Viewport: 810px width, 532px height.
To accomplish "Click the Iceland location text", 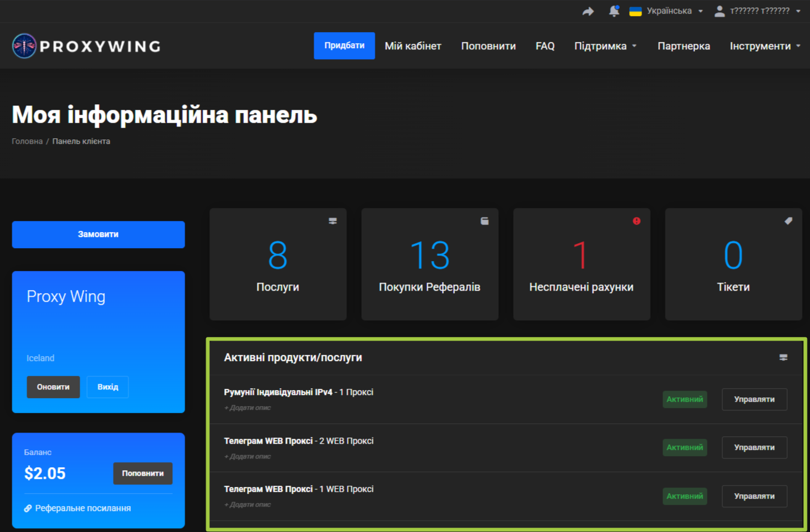I will coord(41,358).
